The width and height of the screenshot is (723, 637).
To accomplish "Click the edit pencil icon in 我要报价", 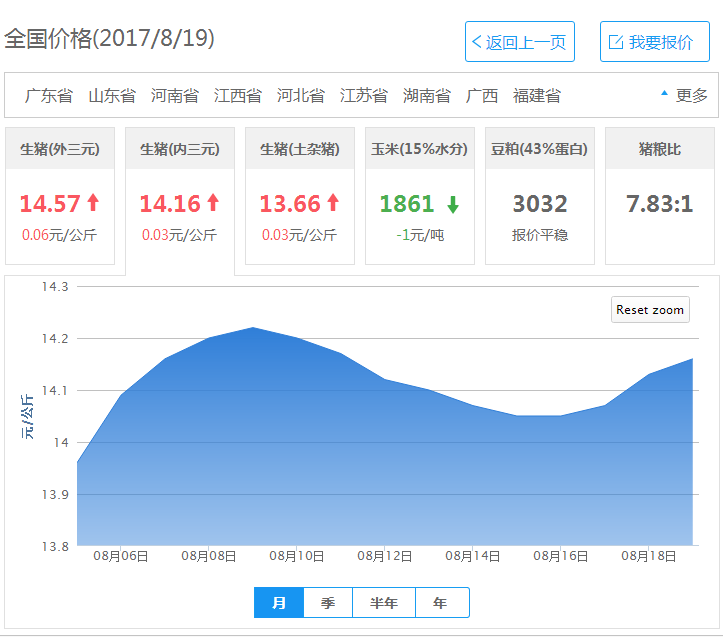I will click(x=616, y=42).
